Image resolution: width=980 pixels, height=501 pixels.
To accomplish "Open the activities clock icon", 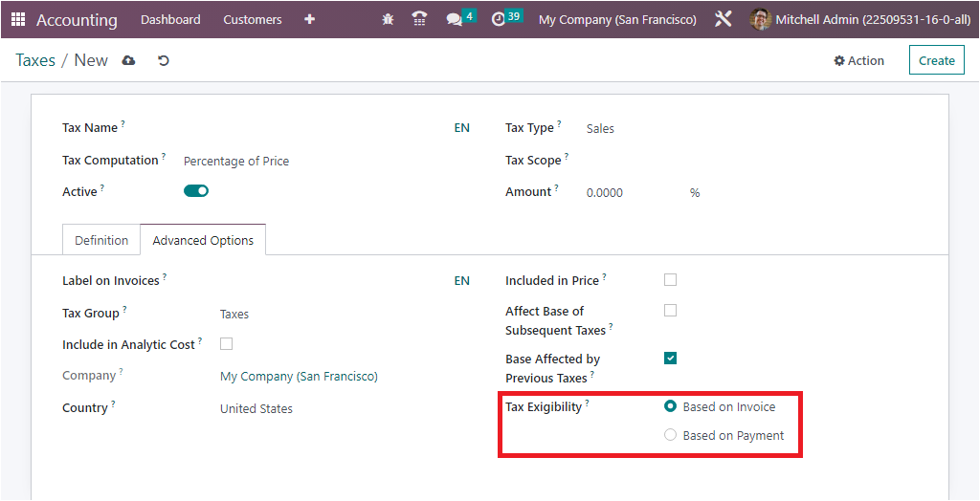I will pos(498,19).
